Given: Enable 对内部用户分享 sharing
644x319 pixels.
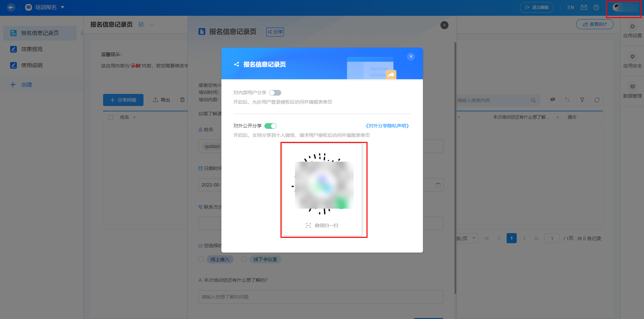Looking at the screenshot, I should tap(275, 93).
